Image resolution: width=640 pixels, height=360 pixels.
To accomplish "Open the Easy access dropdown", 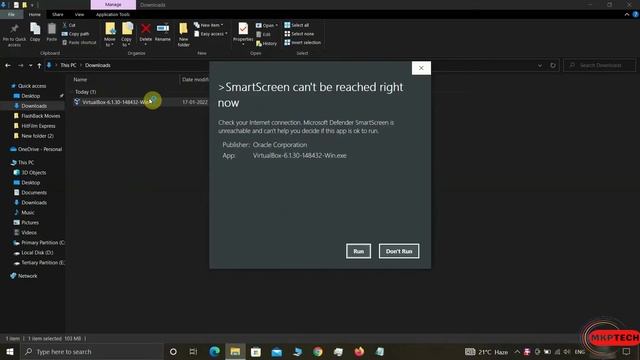I will click(211, 34).
